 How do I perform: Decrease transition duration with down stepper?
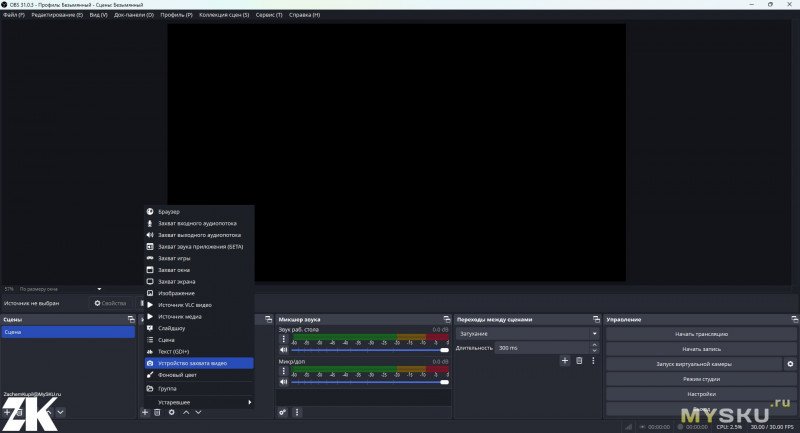point(594,351)
